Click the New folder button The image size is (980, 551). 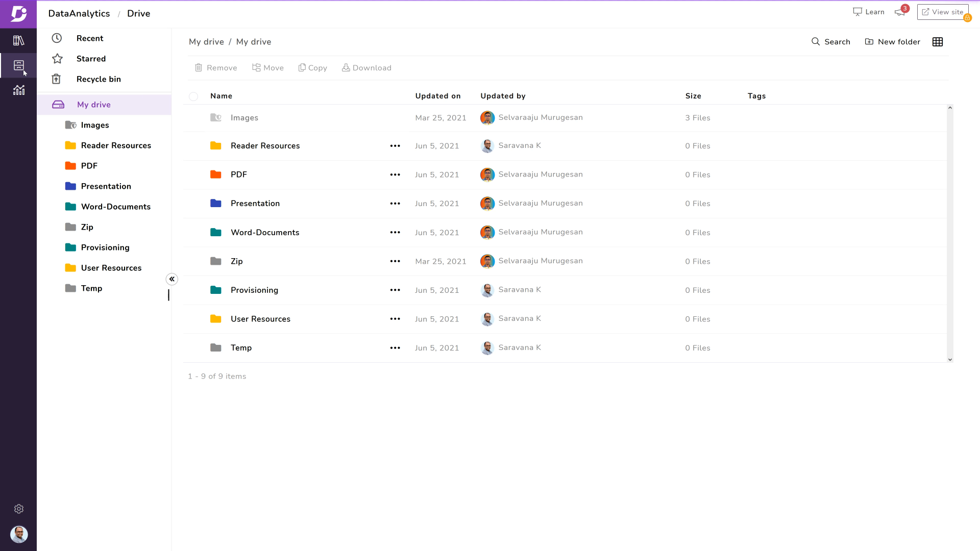click(892, 42)
